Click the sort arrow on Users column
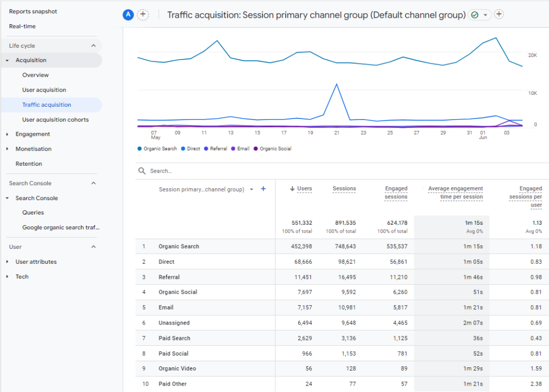The image size is (549, 392). point(292,189)
